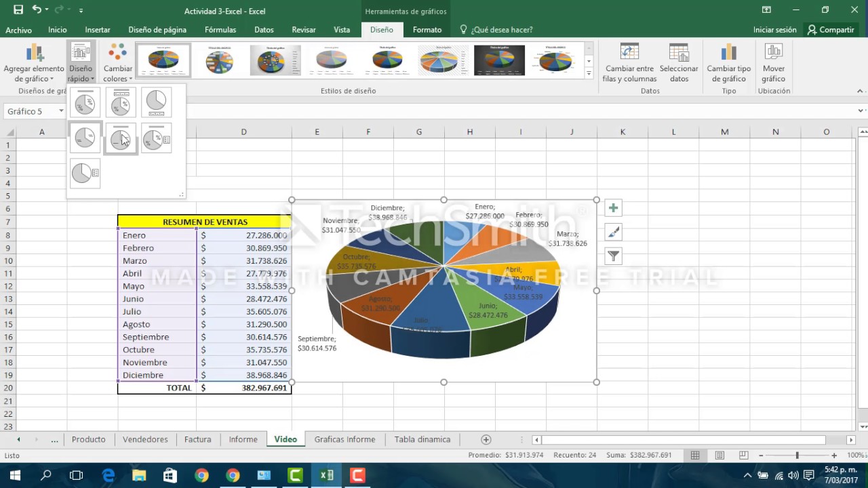Switch to Diseño de página tab
The image size is (868, 488).
[x=157, y=30]
